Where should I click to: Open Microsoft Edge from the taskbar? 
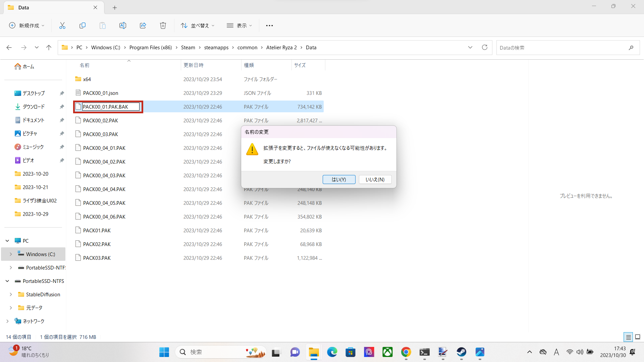[332, 352]
